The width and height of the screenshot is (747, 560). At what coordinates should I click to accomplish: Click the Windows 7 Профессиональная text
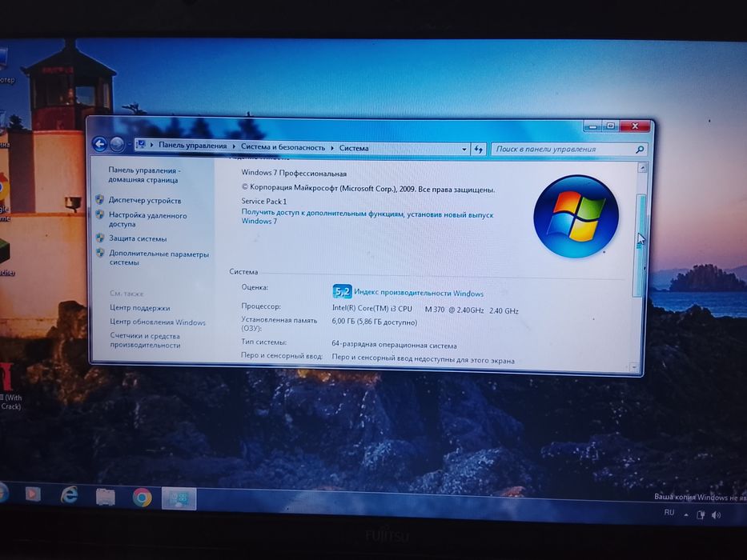point(294,174)
